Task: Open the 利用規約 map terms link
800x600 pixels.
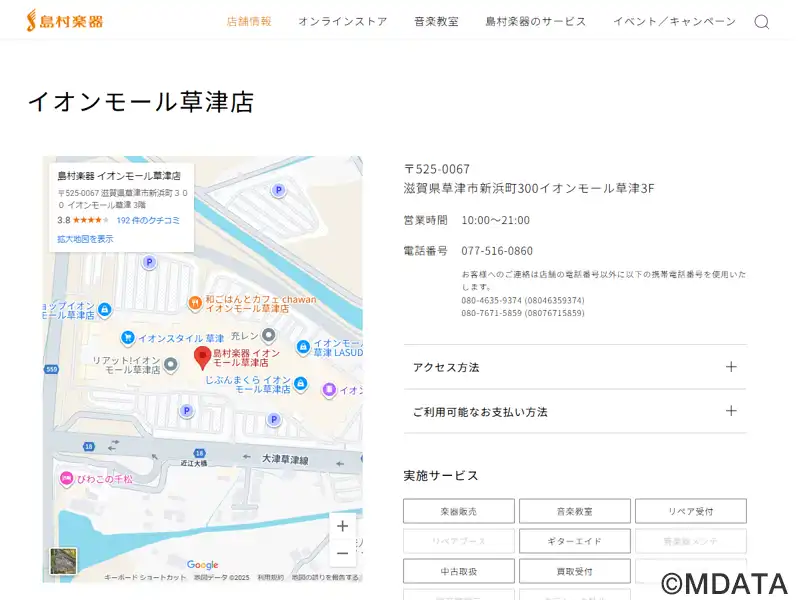Action: click(x=270, y=577)
